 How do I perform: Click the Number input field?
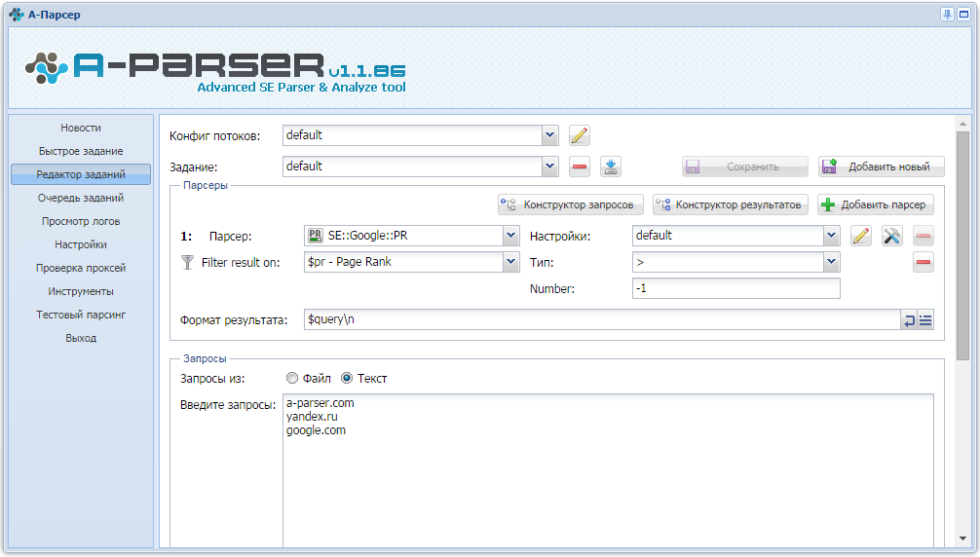click(736, 288)
